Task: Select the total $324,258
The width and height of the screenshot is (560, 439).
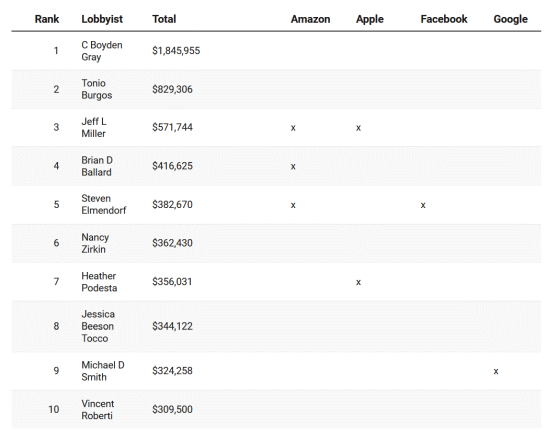Action: click(x=172, y=371)
